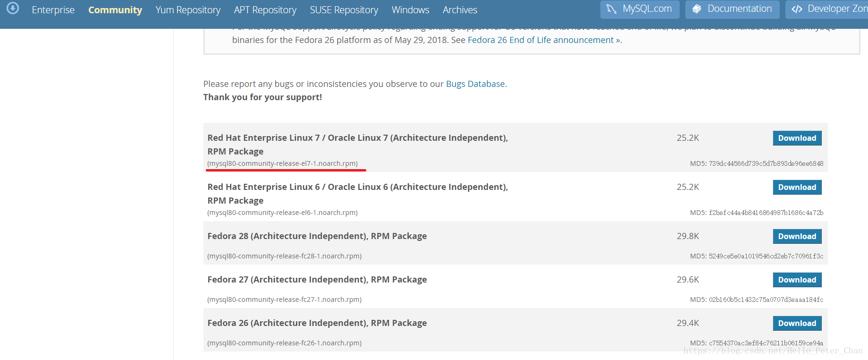Download the Fedora 26 RPM package
Viewport: 868px width, 360px height.
[x=797, y=323]
